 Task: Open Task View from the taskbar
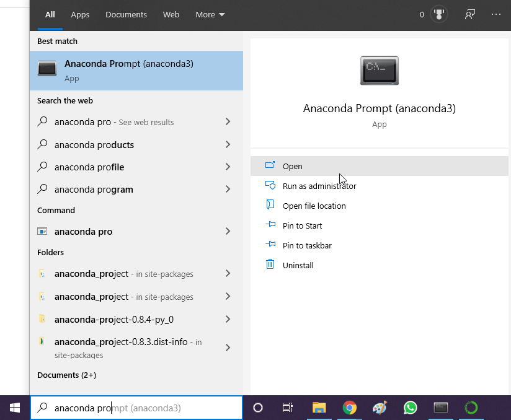coord(287,408)
